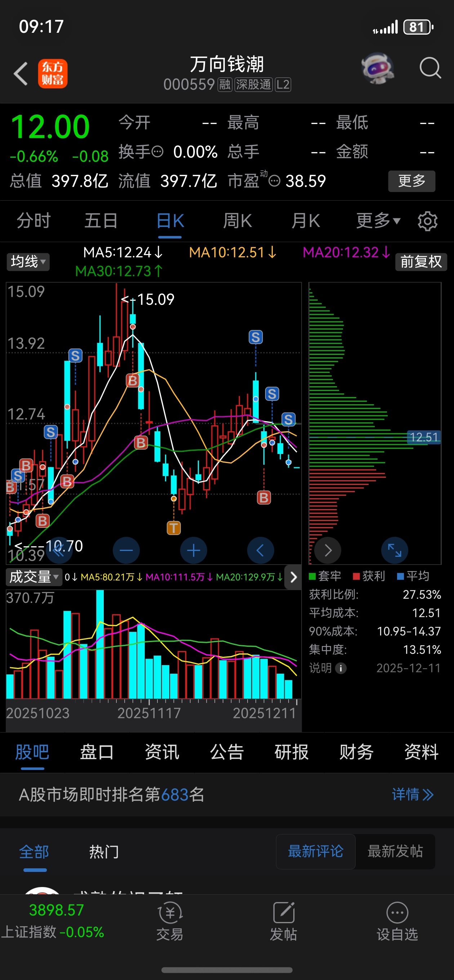The image size is (454, 980).
Task: Open the robot assistant avatar
Action: tap(378, 68)
